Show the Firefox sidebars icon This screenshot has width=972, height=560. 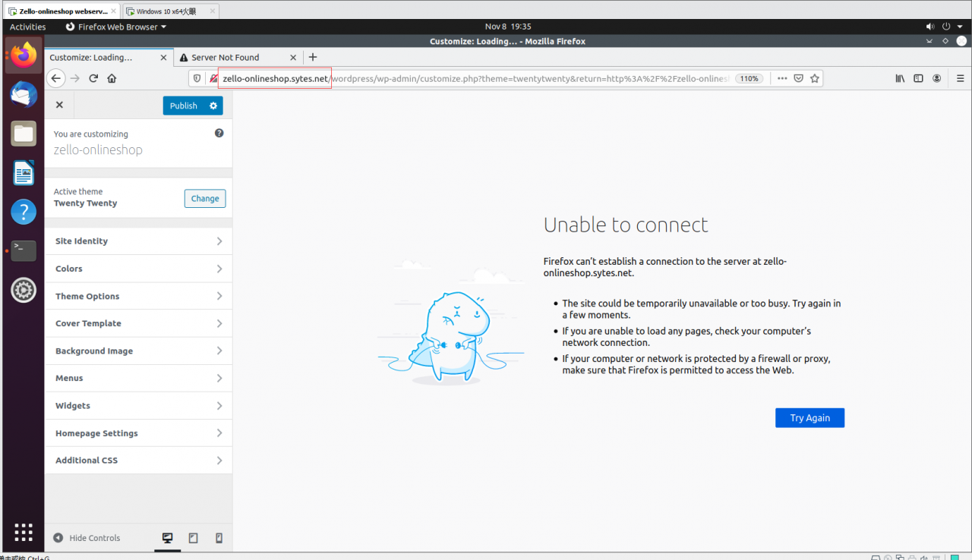(918, 78)
